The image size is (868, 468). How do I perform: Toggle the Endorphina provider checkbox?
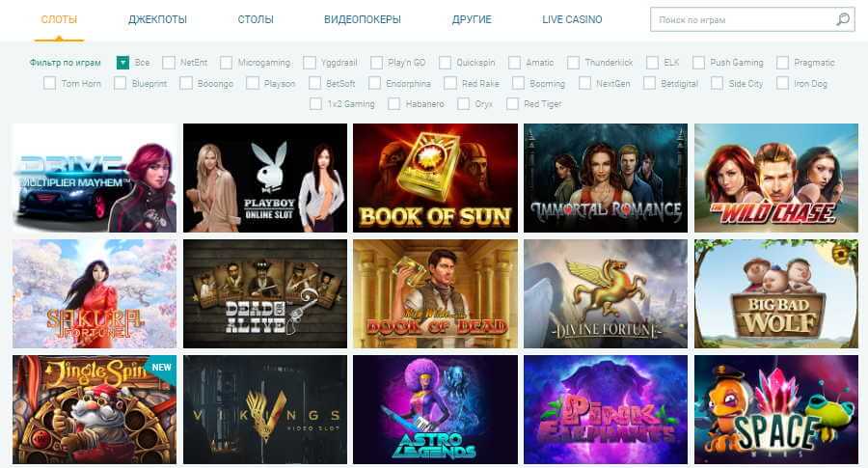[375, 83]
